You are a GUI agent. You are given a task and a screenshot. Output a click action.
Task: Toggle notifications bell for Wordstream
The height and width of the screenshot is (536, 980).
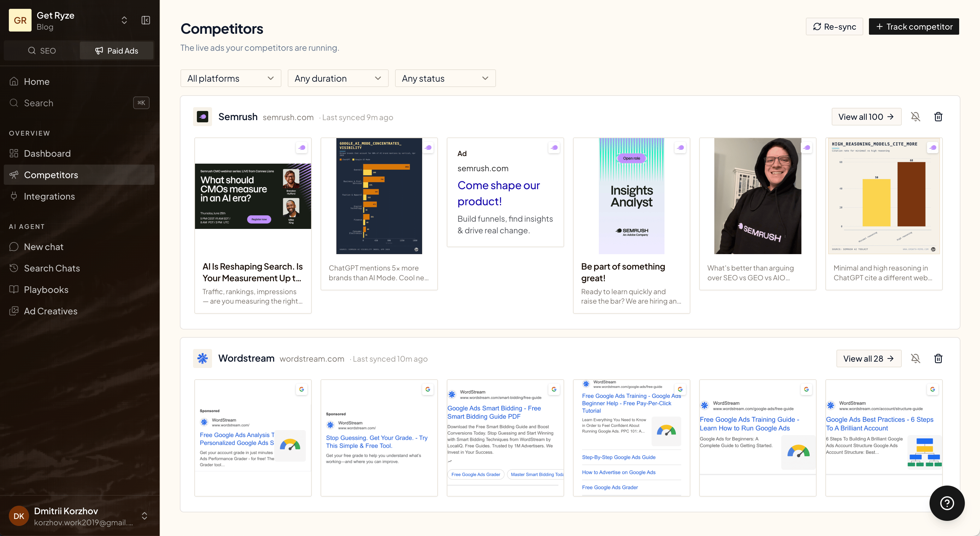[915, 358]
